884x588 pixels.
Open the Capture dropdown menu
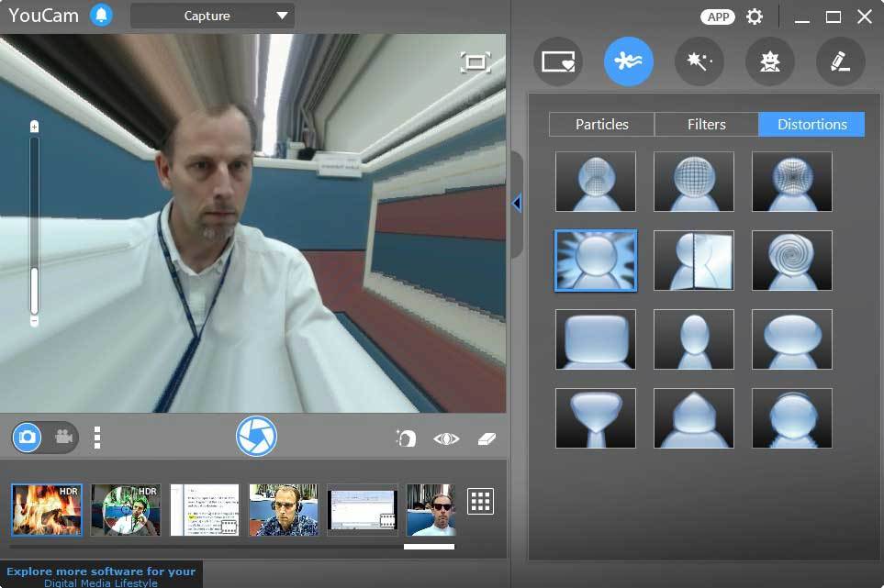click(211, 16)
